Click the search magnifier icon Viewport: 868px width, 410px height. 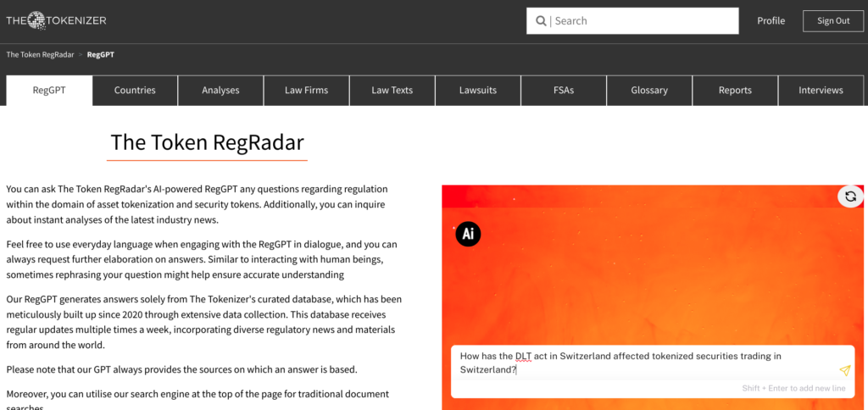tap(539, 21)
